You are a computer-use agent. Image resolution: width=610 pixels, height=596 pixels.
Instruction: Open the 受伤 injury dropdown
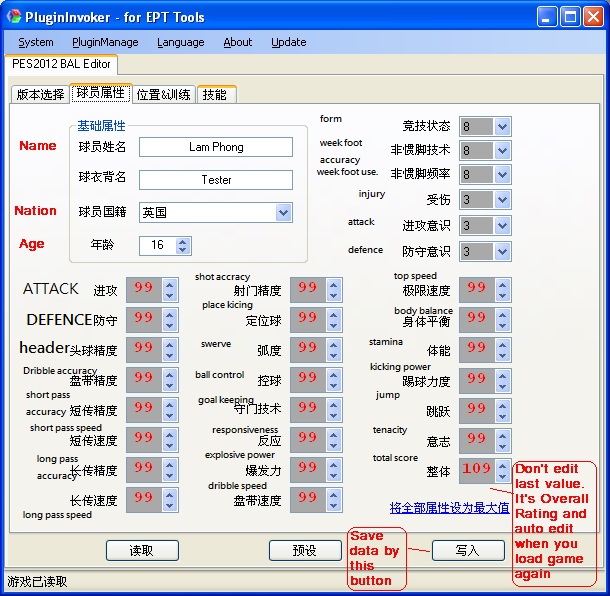pos(502,201)
